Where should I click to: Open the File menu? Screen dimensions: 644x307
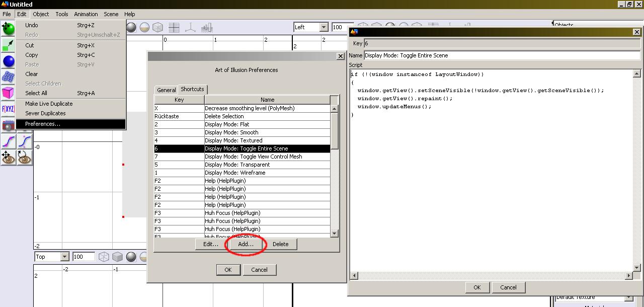7,14
